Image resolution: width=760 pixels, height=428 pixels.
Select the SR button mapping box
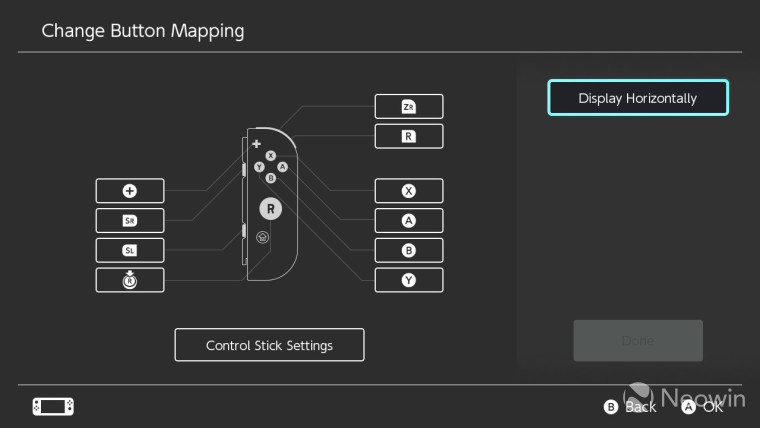point(130,221)
